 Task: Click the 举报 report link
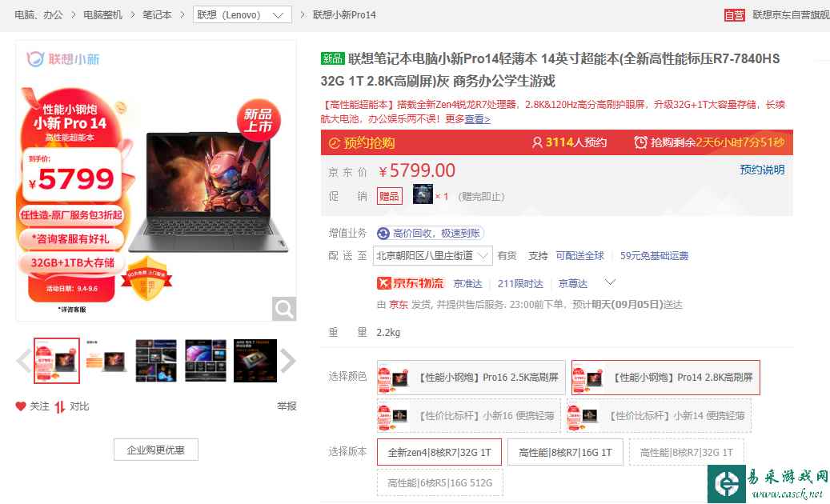tap(287, 406)
